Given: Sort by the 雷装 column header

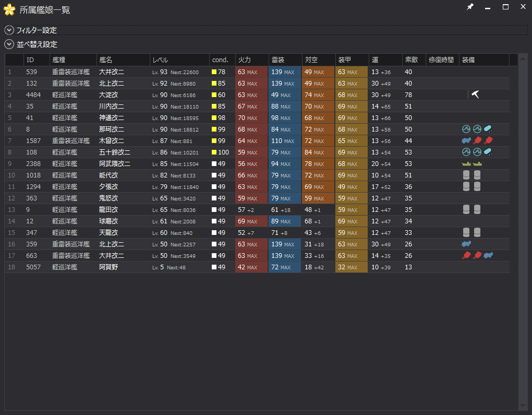Looking at the screenshot, I should tap(285, 60).
